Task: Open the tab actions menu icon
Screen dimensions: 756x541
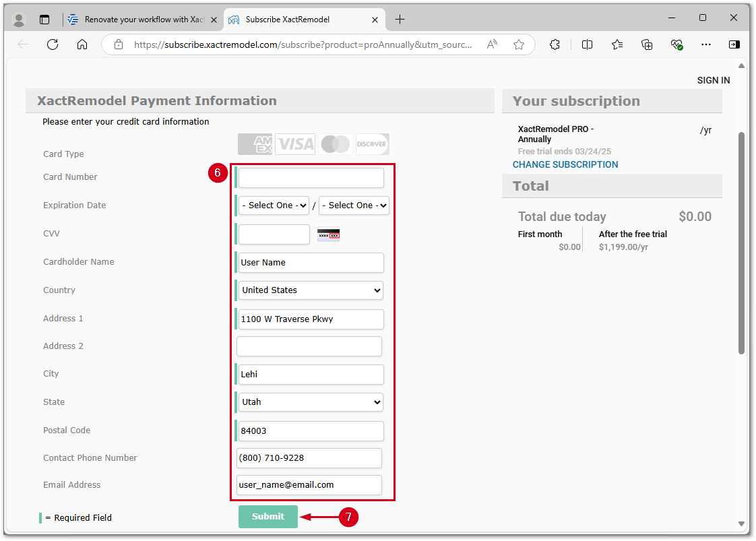Action: click(x=44, y=20)
